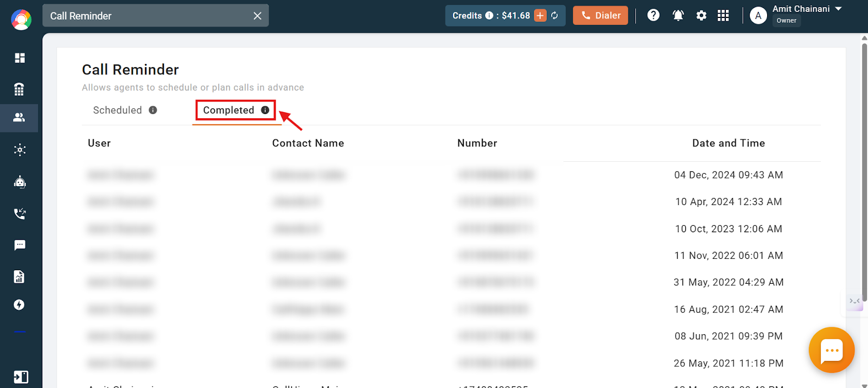Open the integrations hub sidebar icon
Viewport: 868px width, 388px height.
20,150
